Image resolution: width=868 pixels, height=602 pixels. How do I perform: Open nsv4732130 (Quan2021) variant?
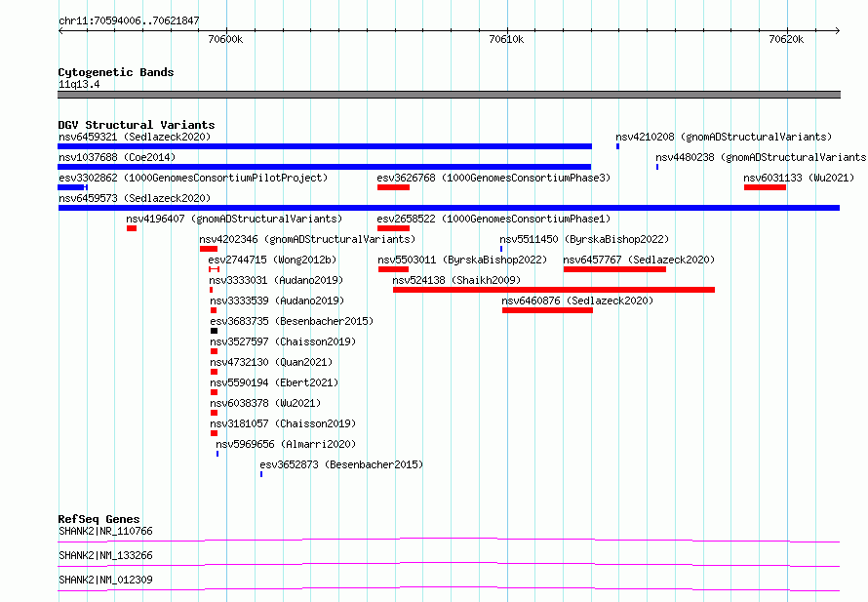271,362
